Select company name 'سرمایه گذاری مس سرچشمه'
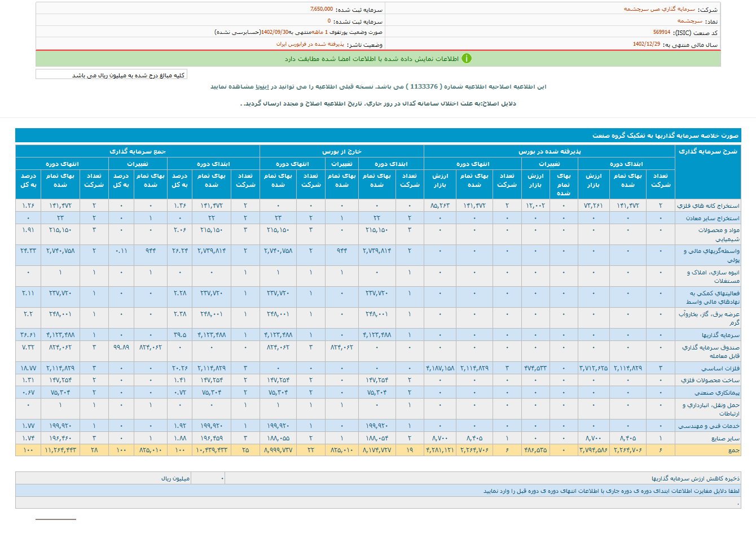 pyautogui.click(x=659, y=10)
